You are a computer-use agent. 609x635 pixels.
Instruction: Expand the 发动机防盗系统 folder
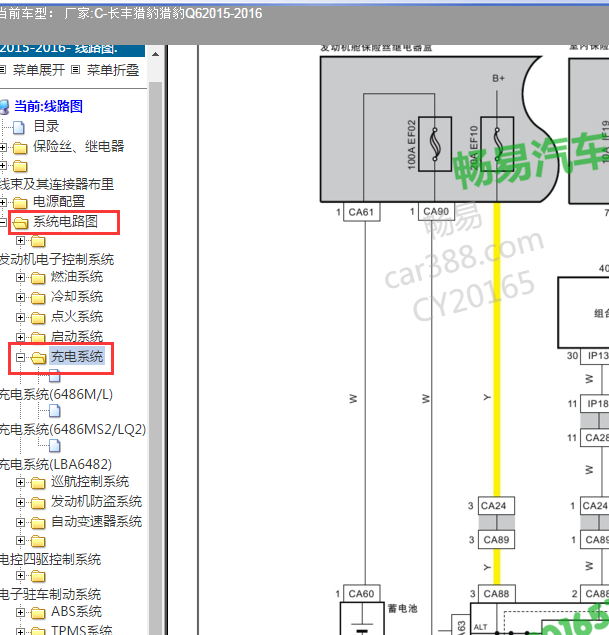point(20,502)
